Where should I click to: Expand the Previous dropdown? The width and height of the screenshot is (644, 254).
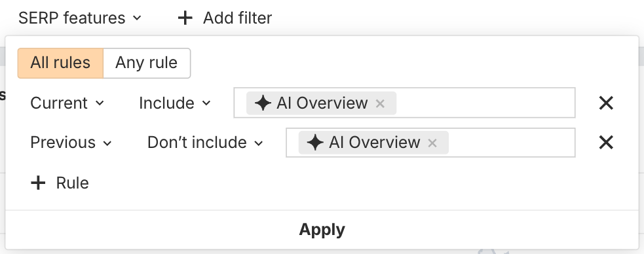pos(71,143)
